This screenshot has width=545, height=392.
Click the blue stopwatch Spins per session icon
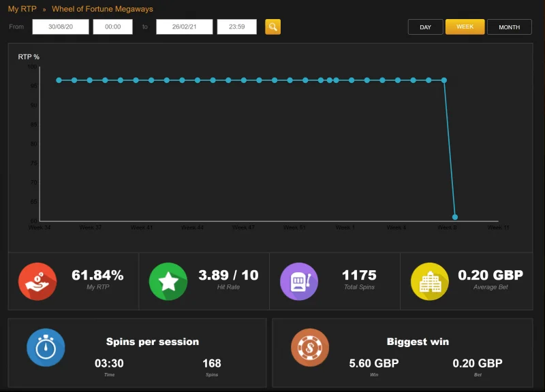46,348
